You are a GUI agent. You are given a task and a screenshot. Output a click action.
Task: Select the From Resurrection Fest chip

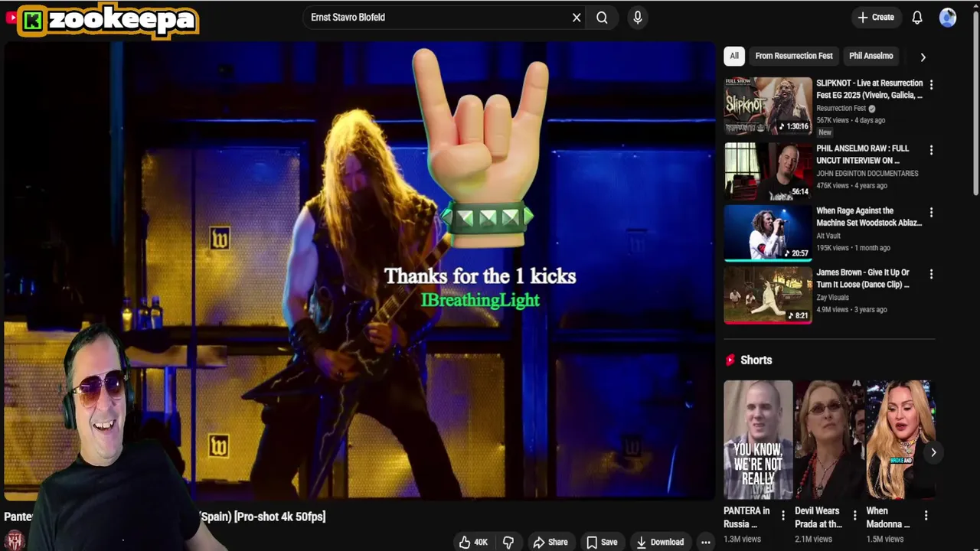point(794,56)
